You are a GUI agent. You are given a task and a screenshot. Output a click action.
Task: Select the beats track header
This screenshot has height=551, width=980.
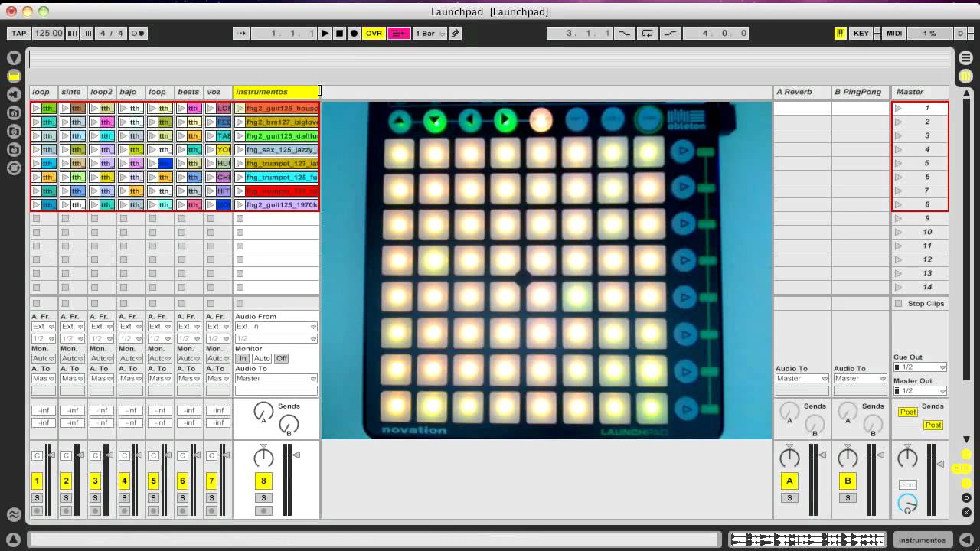(189, 92)
